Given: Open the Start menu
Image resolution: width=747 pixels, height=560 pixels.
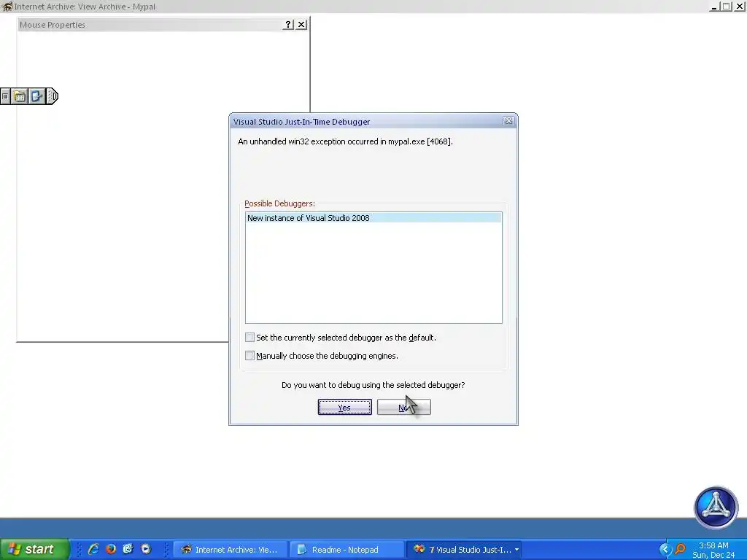Looking at the screenshot, I should point(34,549).
